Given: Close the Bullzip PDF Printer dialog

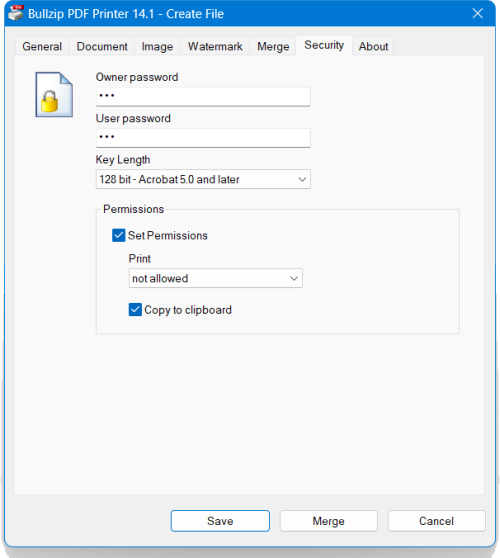Looking at the screenshot, I should click(x=477, y=14).
